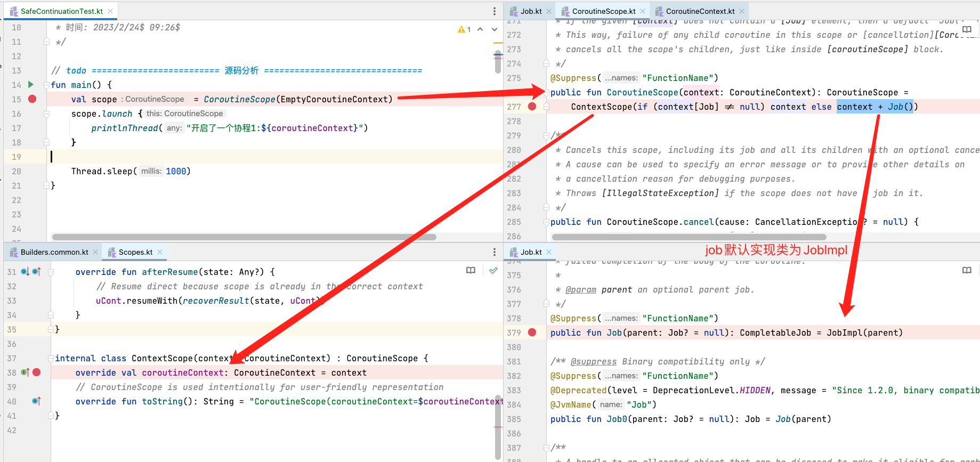
Task: Switch to the Scopes.kt tab
Action: (x=135, y=252)
